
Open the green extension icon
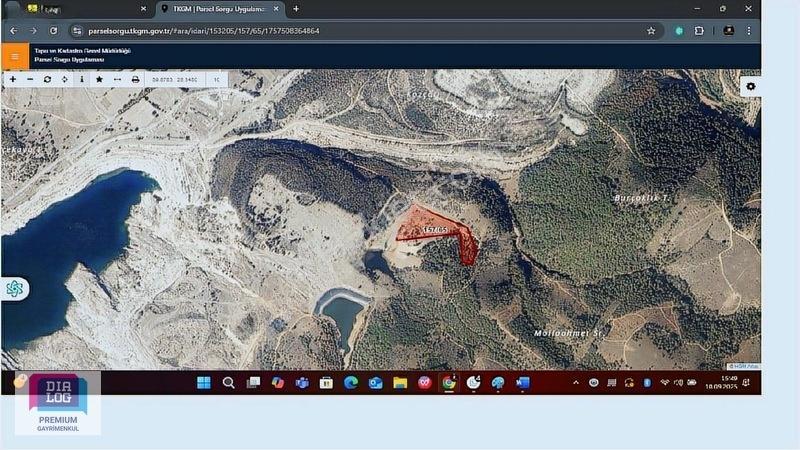click(679, 31)
